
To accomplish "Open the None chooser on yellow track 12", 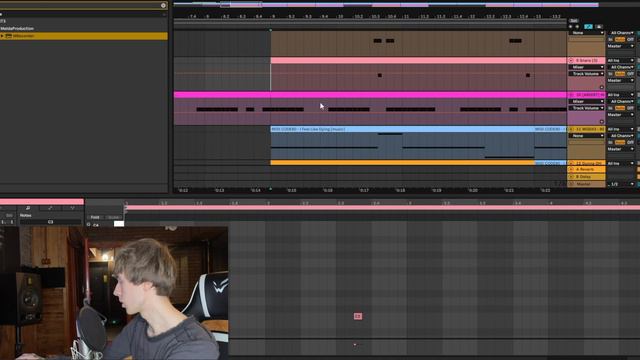I will click(587, 136).
